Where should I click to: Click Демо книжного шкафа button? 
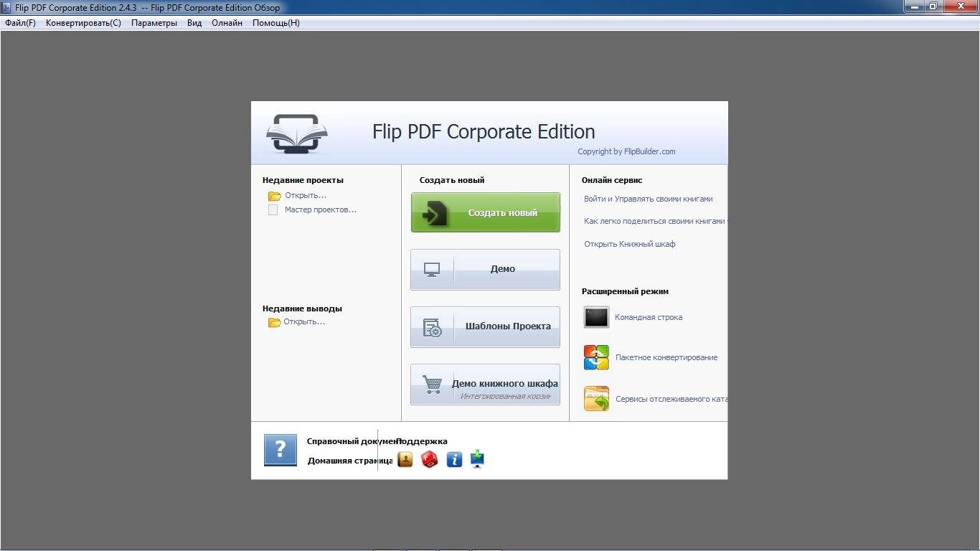tap(485, 385)
